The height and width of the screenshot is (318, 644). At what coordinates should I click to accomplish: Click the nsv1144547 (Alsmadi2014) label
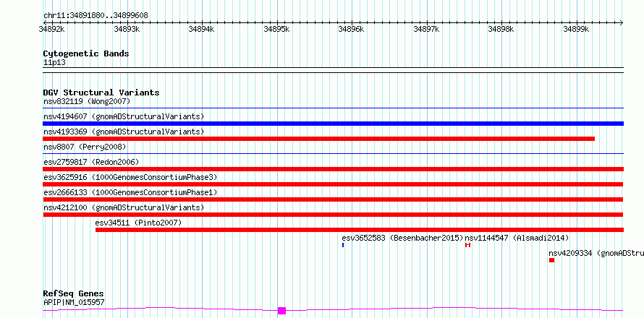517,238
